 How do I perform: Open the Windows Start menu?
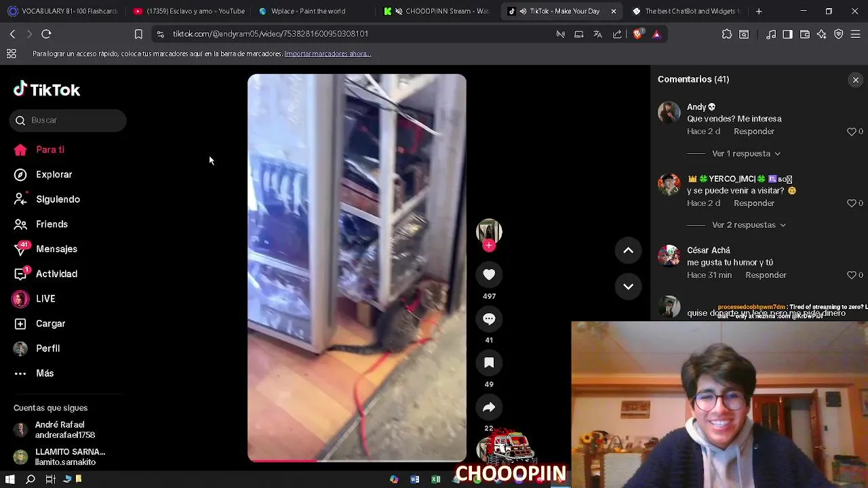pos(9,479)
